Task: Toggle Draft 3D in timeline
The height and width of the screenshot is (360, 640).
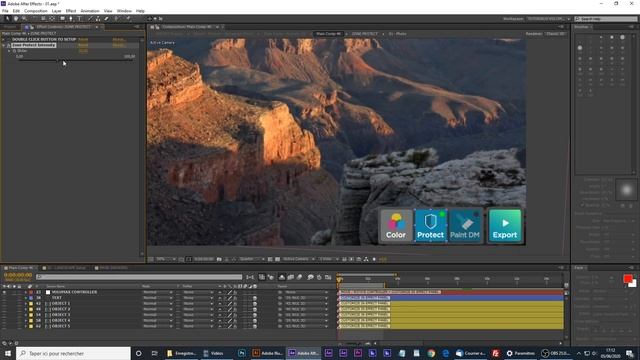Action: point(271,278)
